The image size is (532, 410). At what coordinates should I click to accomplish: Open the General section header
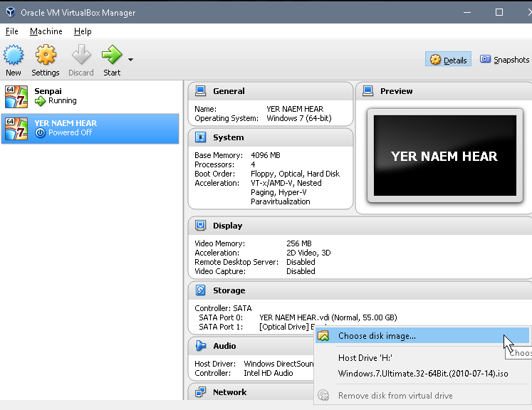271,91
